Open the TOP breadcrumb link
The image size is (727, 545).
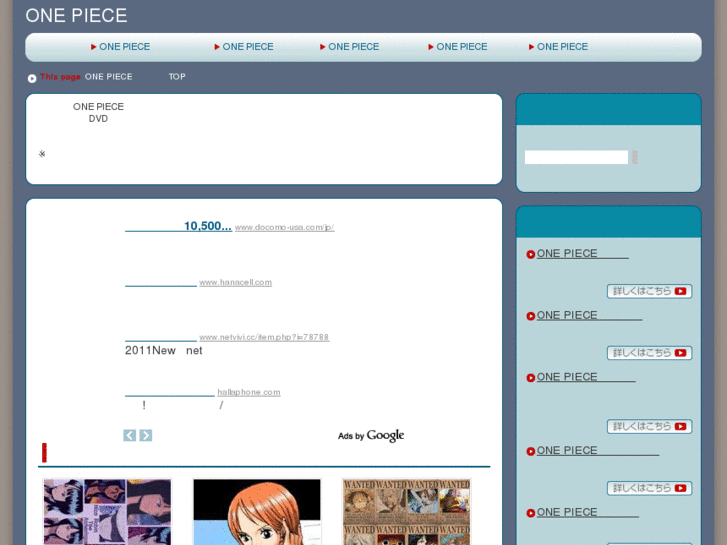[x=177, y=77]
